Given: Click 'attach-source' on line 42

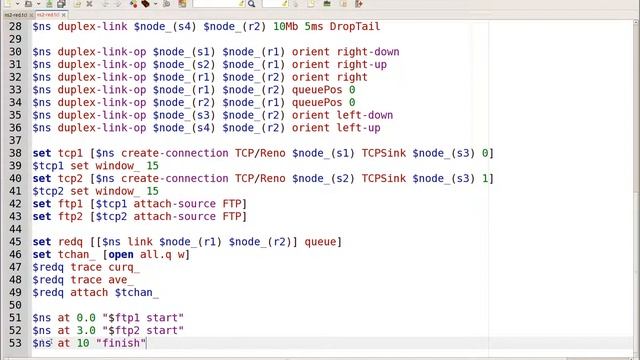Looking at the screenshot, I should [x=175, y=204].
